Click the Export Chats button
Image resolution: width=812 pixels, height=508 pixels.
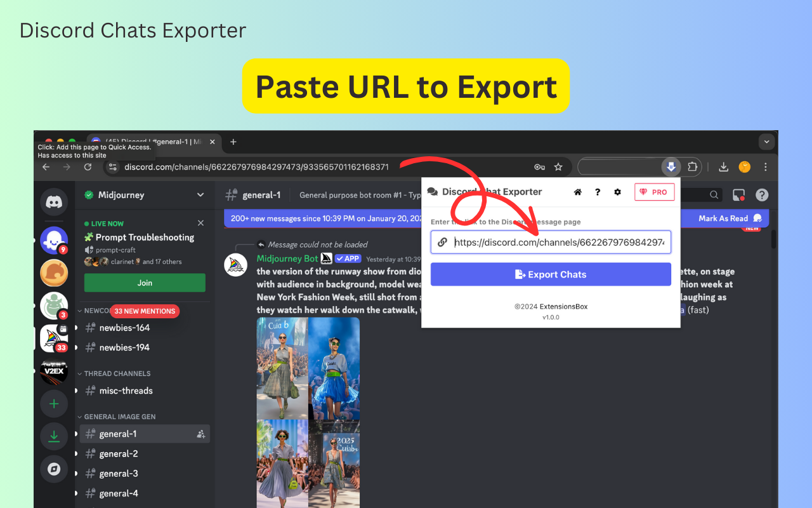551,274
